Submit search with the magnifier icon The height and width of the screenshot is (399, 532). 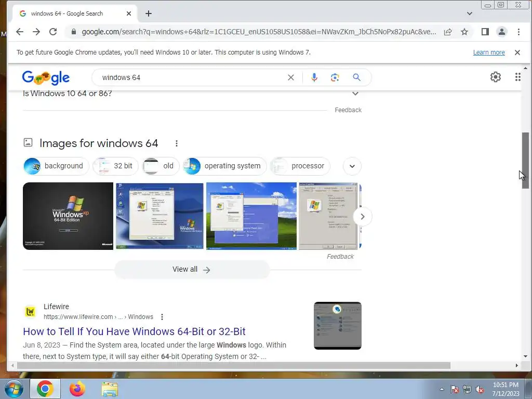pyautogui.click(x=356, y=77)
